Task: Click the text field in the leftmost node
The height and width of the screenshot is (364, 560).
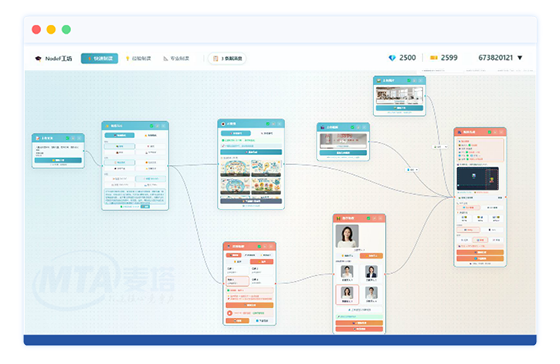Action: pyautogui.click(x=58, y=150)
